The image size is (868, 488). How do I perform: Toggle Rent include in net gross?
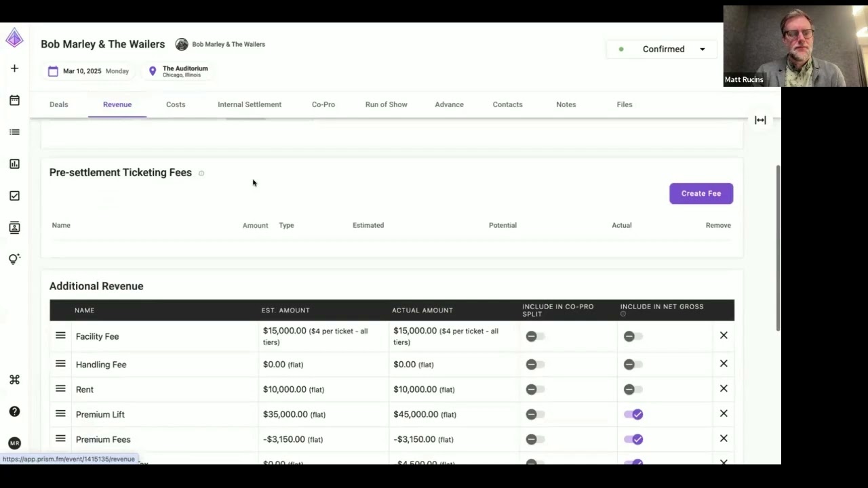[x=633, y=390]
